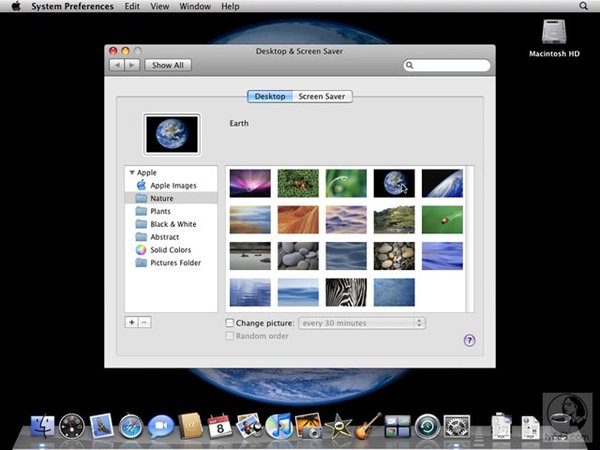Open the help question mark button

click(x=470, y=340)
